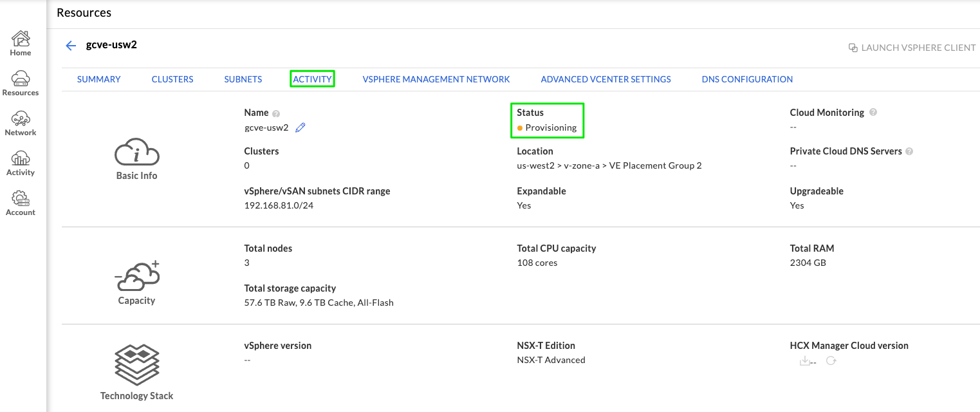
Task: Switch to the Summary tab
Action: (x=98, y=79)
